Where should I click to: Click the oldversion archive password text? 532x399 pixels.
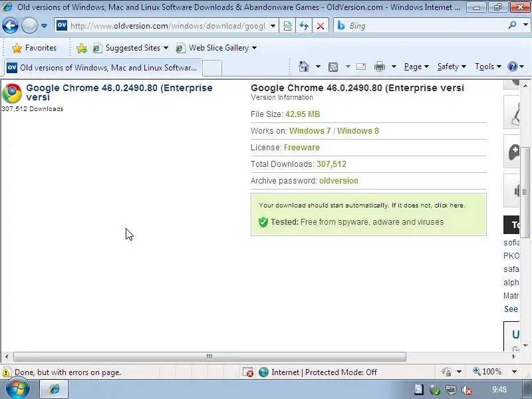[338, 181]
